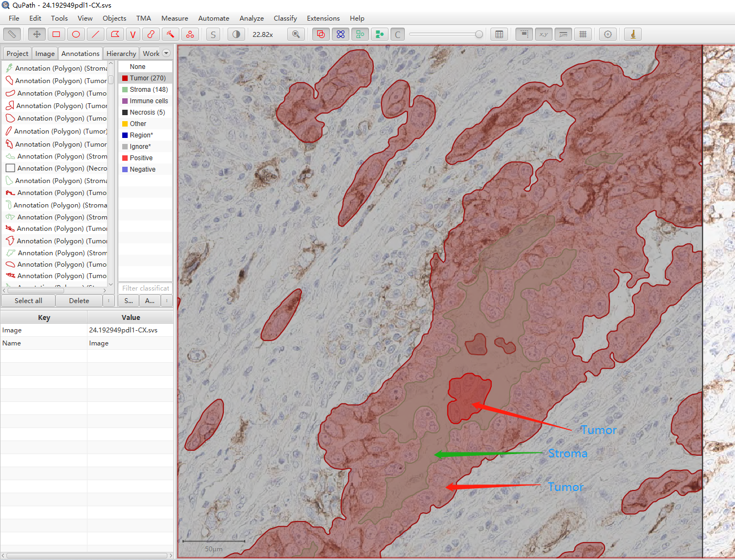The image size is (735, 560).
Task: Select the Wand tool
Action: (x=170, y=34)
